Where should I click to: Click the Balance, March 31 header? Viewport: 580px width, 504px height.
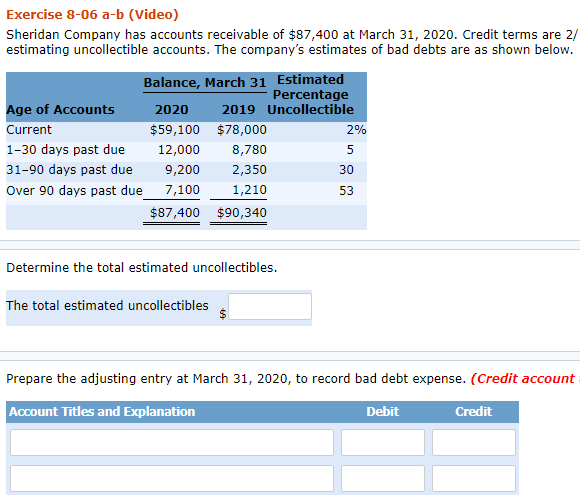(205, 82)
